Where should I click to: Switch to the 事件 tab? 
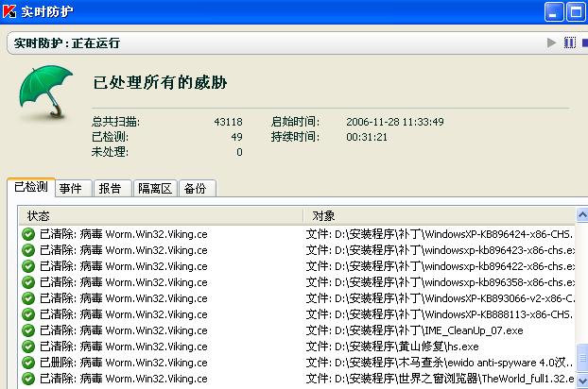point(74,188)
